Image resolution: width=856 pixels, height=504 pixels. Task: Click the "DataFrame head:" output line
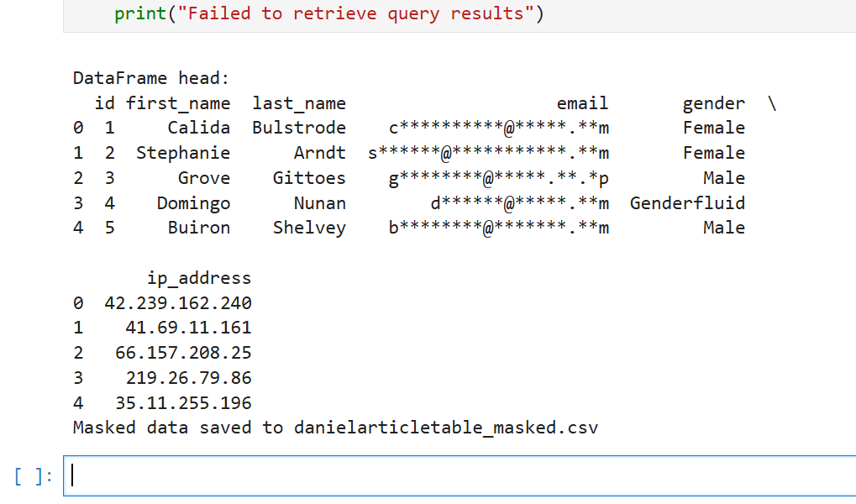tap(151, 78)
